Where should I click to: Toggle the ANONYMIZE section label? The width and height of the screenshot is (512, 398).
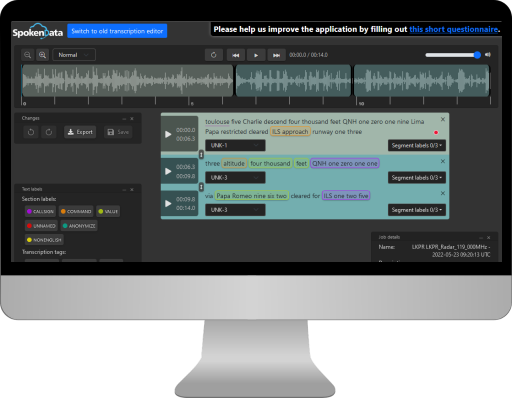[79, 226]
